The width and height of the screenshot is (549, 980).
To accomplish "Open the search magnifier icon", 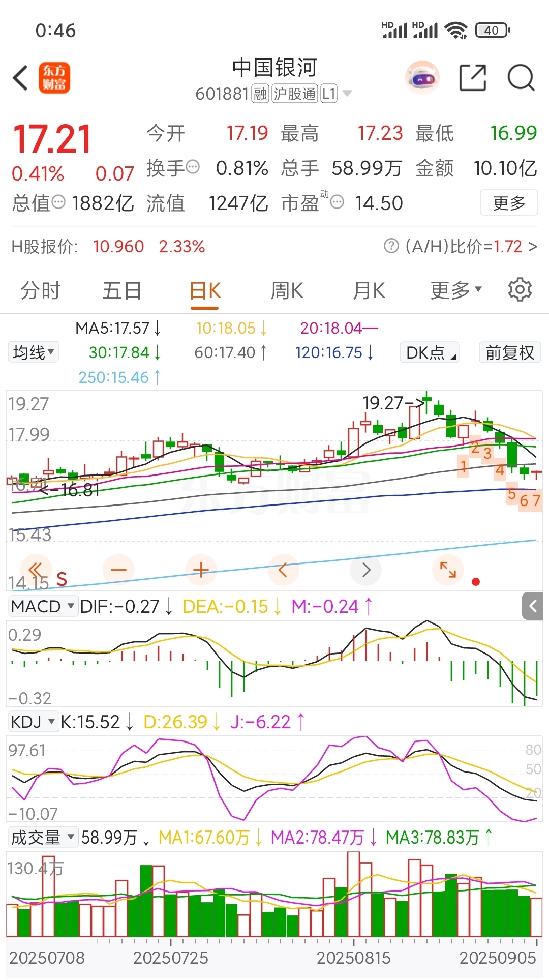I will [x=521, y=78].
